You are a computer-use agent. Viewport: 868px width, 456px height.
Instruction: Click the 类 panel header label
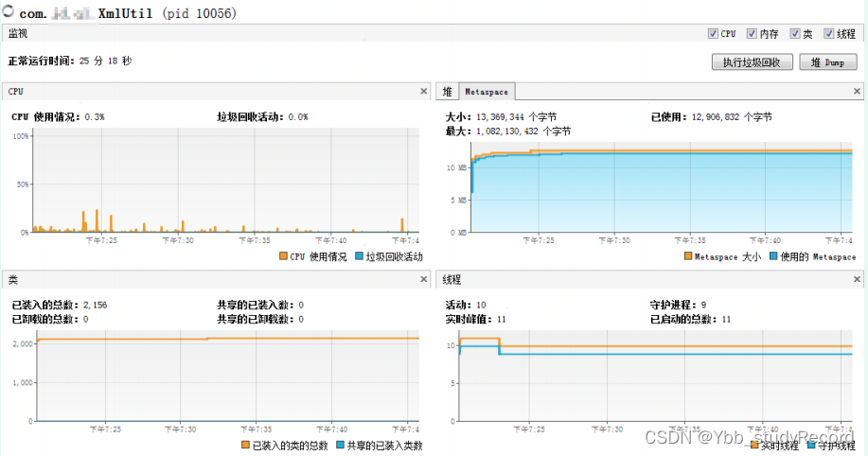point(12,279)
